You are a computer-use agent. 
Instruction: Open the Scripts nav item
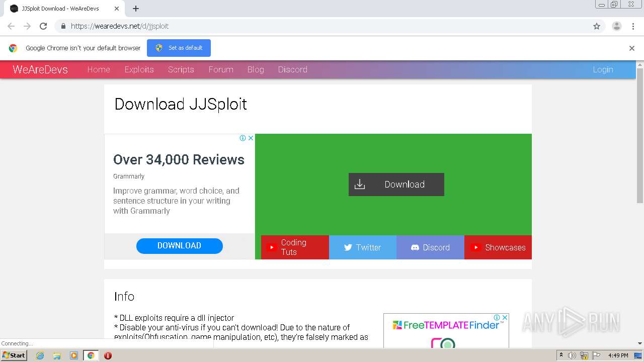click(x=181, y=69)
